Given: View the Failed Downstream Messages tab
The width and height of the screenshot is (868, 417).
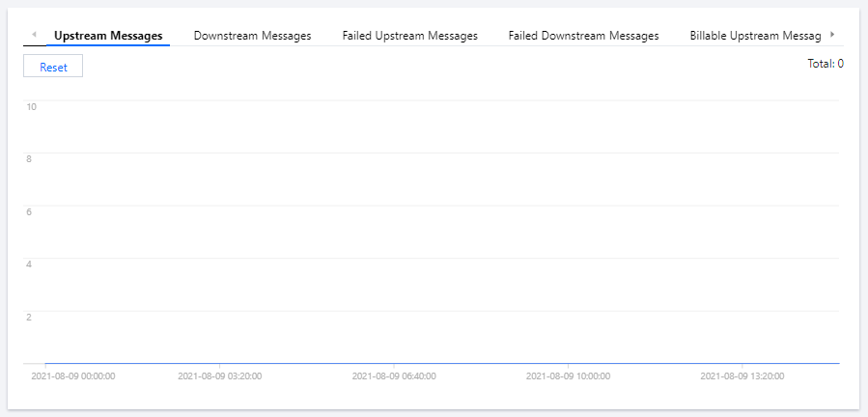Looking at the screenshot, I should (583, 36).
